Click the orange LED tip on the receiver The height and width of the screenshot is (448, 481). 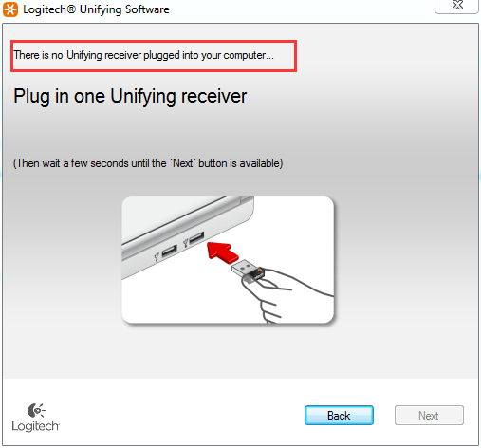pos(260,270)
